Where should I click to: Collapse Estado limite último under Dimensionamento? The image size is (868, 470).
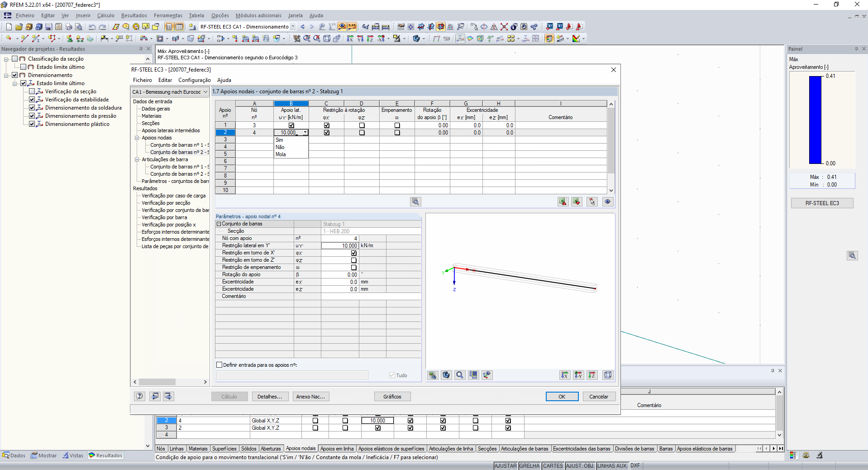point(15,83)
